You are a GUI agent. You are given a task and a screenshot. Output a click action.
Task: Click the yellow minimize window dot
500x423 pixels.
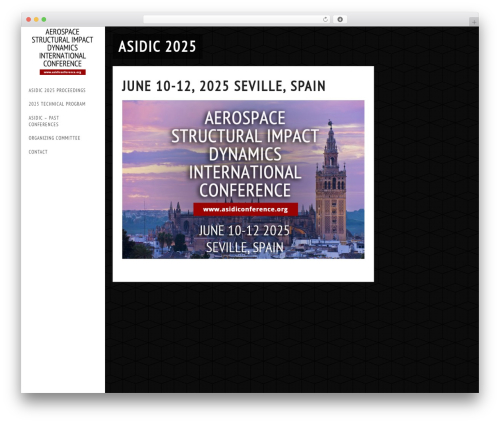pyautogui.click(x=36, y=20)
